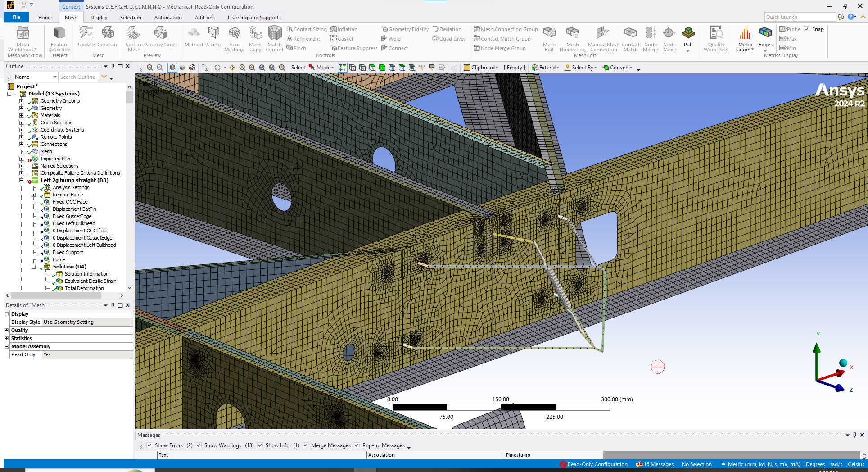The width and height of the screenshot is (868, 472).
Task: Open the Mesh Numbering tool
Action: [572, 39]
